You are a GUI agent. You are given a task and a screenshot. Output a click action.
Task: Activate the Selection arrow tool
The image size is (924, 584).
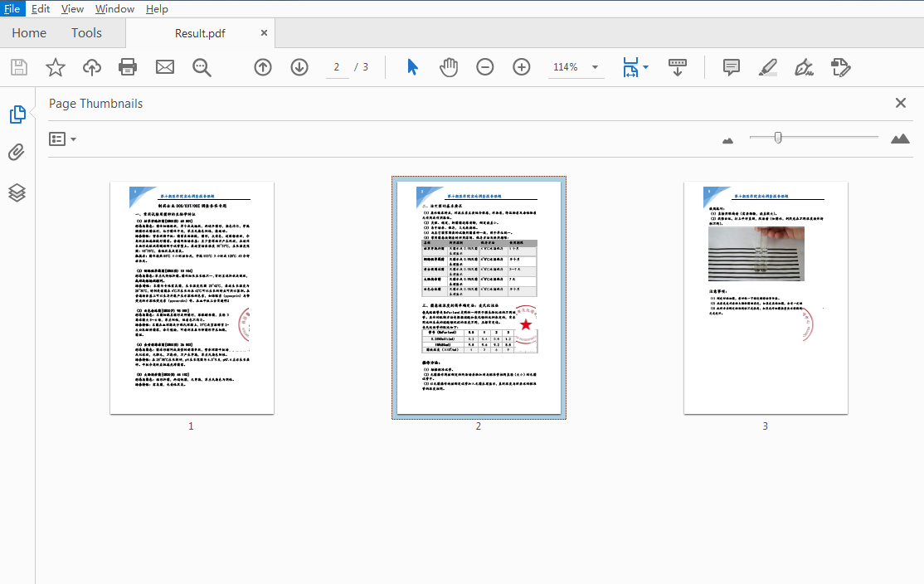[x=412, y=67]
